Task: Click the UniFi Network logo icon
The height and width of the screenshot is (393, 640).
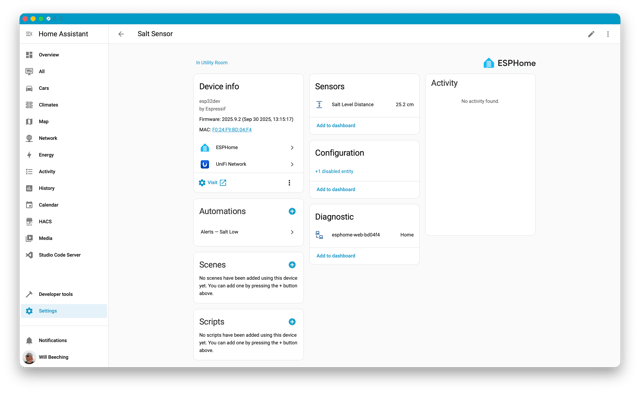Action: point(205,164)
